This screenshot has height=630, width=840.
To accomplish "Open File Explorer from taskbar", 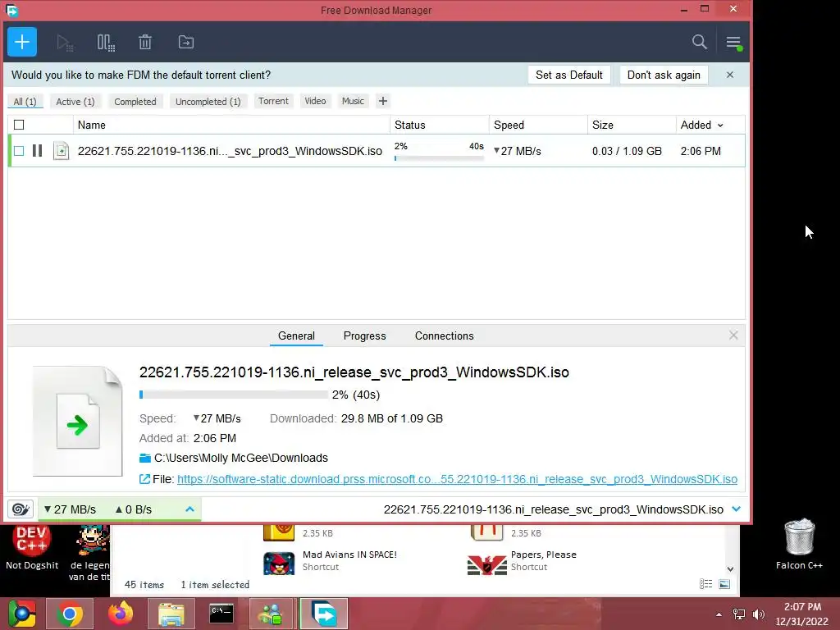I will click(171, 614).
